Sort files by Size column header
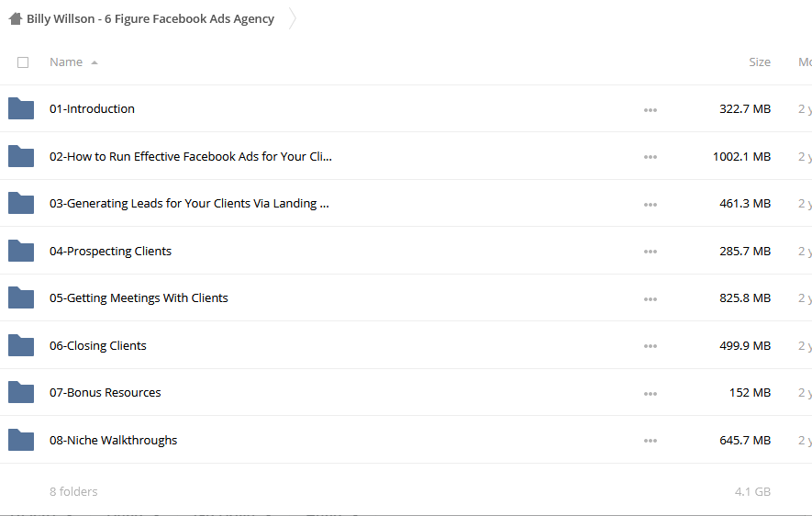The image size is (812, 516). 760,62
